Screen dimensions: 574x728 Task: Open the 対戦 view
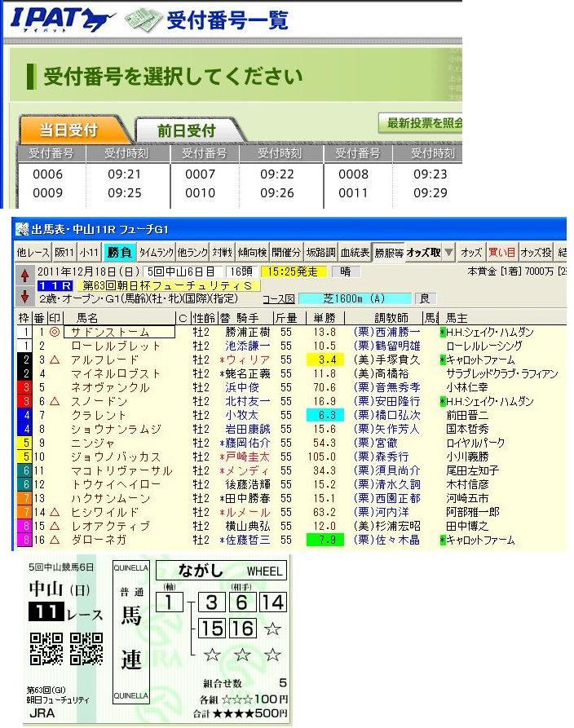point(222,252)
